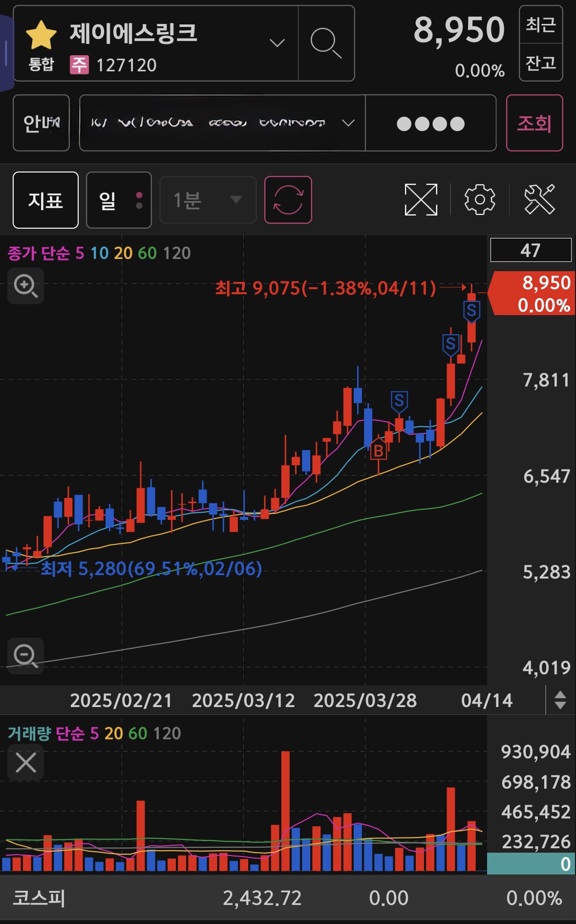576x924 pixels.
Task: Click the 최저 5,280 low label
Action: tap(151, 568)
